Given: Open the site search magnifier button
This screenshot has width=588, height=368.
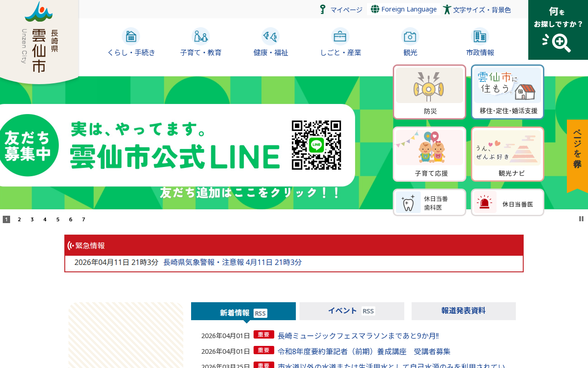Looking at the screenshot, I should (x=558, y=30).
